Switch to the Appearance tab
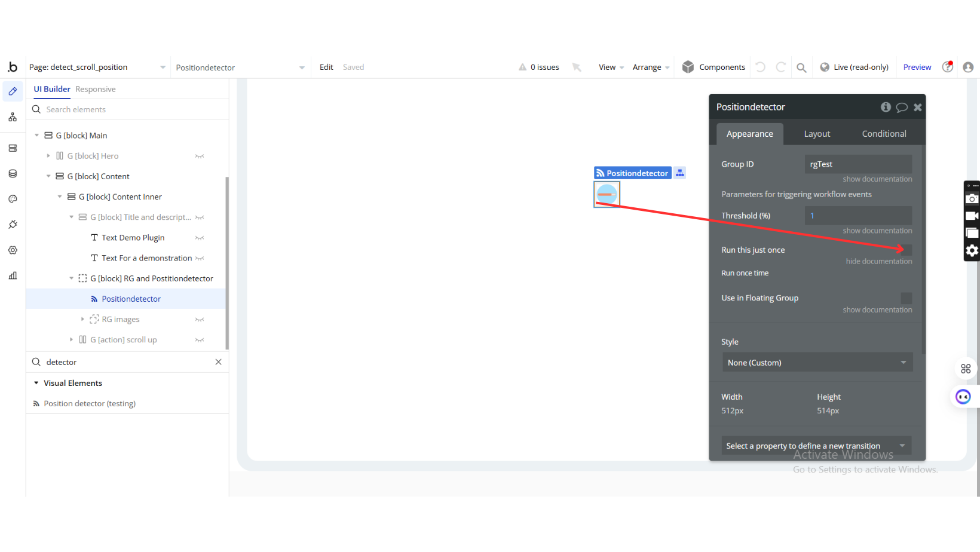980x552 pixels. [750, 134]
